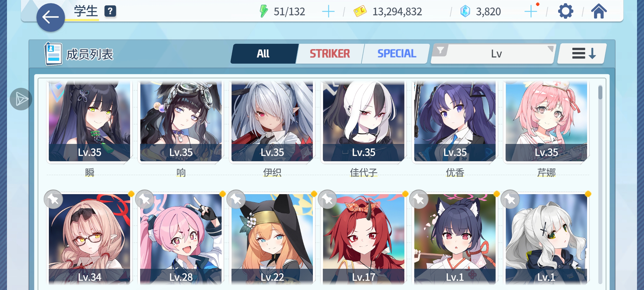Add energy with plus beside 51/132
Screen dimensions: 644x290
click(328, 12)
